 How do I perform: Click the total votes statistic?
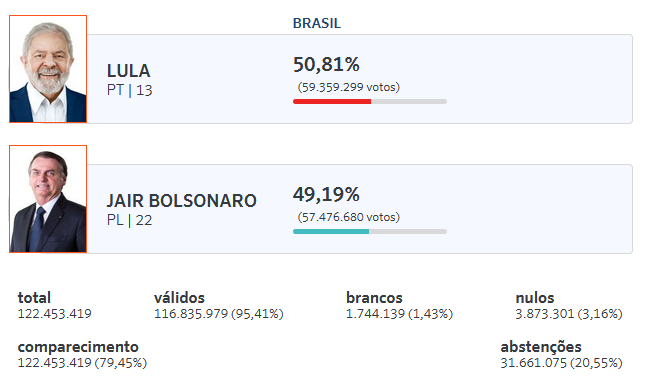point(54,305)
